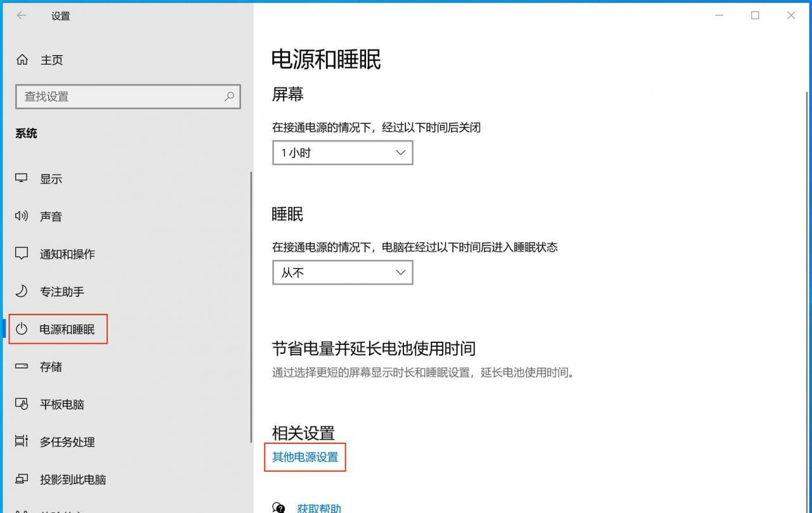Open the screen timeout dropdown showing 1小时
Screen dimensions: 812x513
[x=343, y=153]
